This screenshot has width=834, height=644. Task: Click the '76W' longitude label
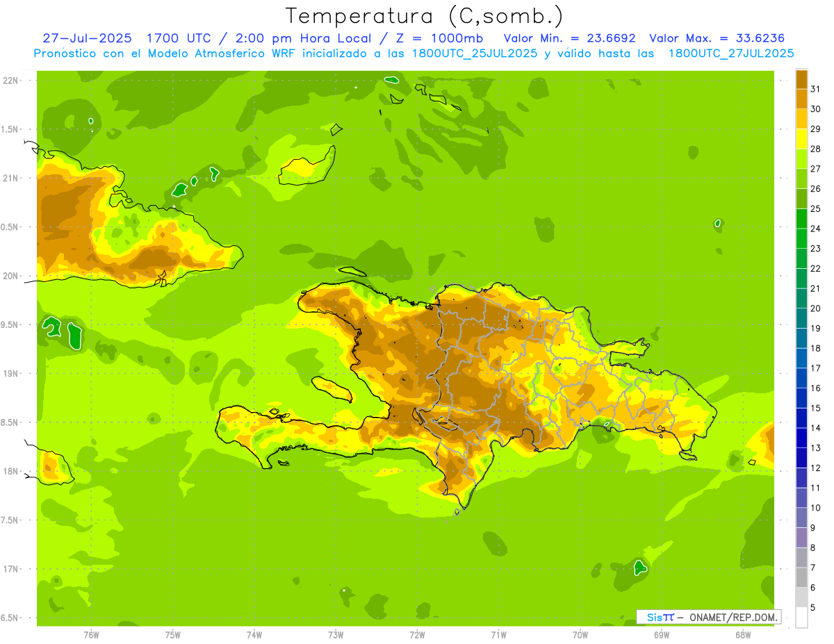(x=91, y=634)
